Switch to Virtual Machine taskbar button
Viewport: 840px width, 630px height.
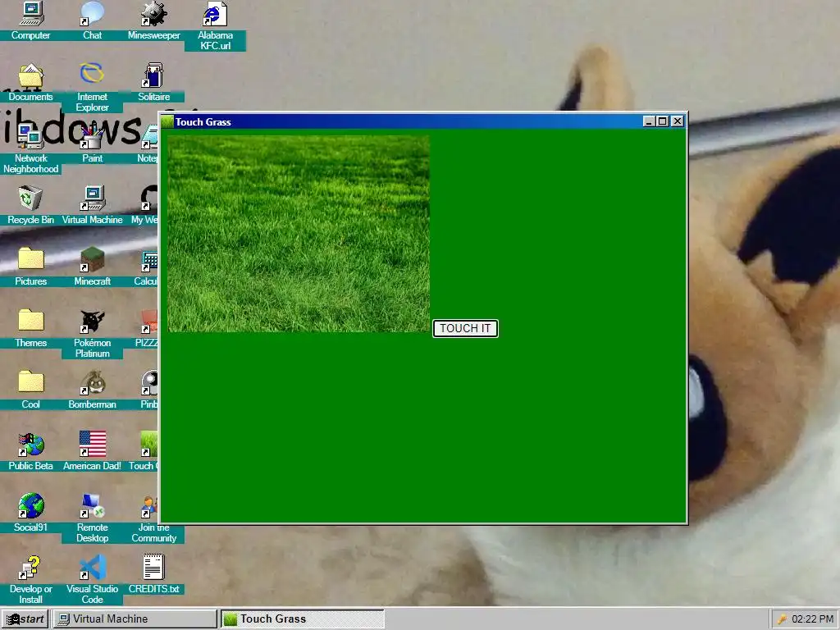pyautogui.click(x=135, y=619)
